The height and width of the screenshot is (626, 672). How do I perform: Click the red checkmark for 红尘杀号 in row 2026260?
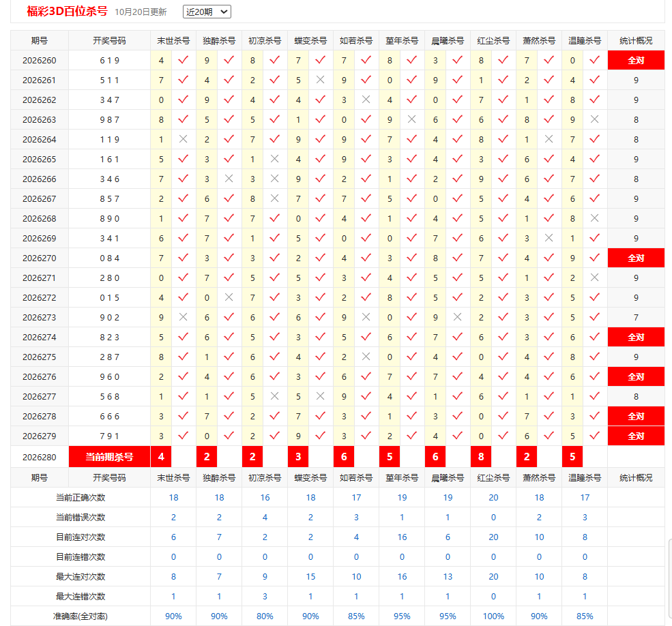[x=503, y=60]
